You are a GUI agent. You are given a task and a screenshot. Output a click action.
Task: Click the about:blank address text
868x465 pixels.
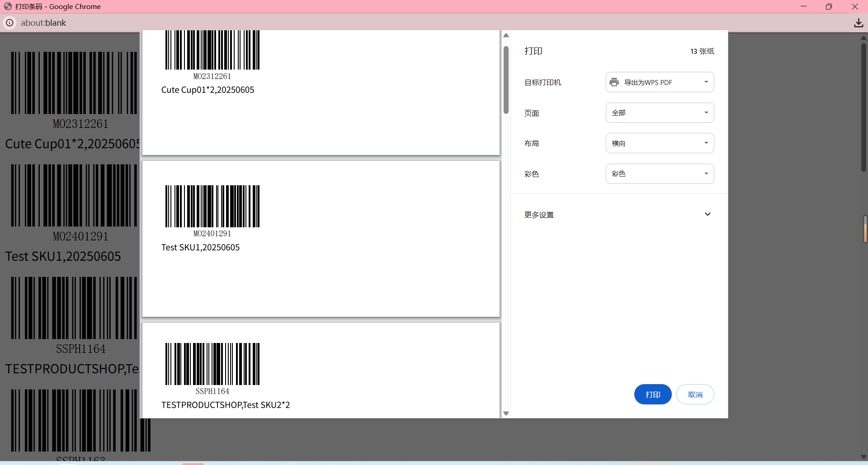coord(43,23)
